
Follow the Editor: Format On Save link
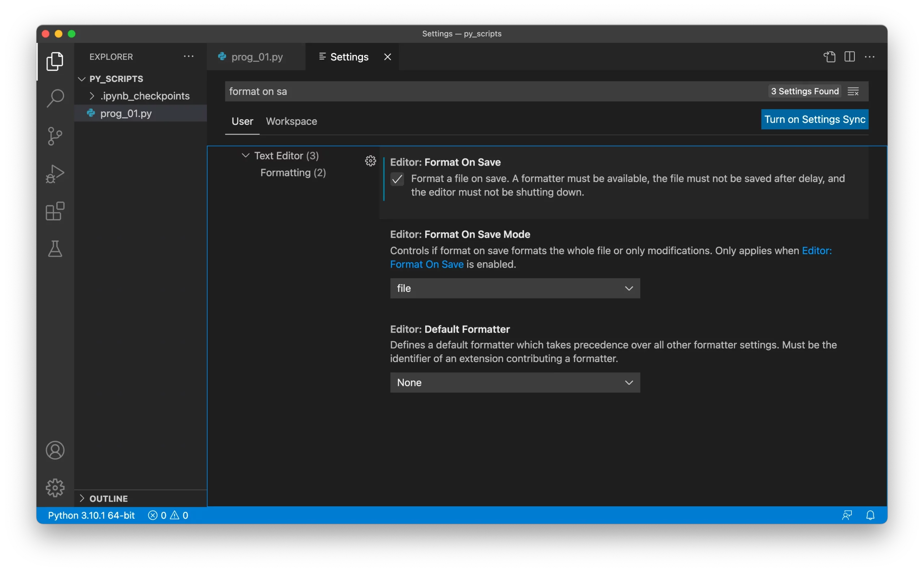[427, 264]
